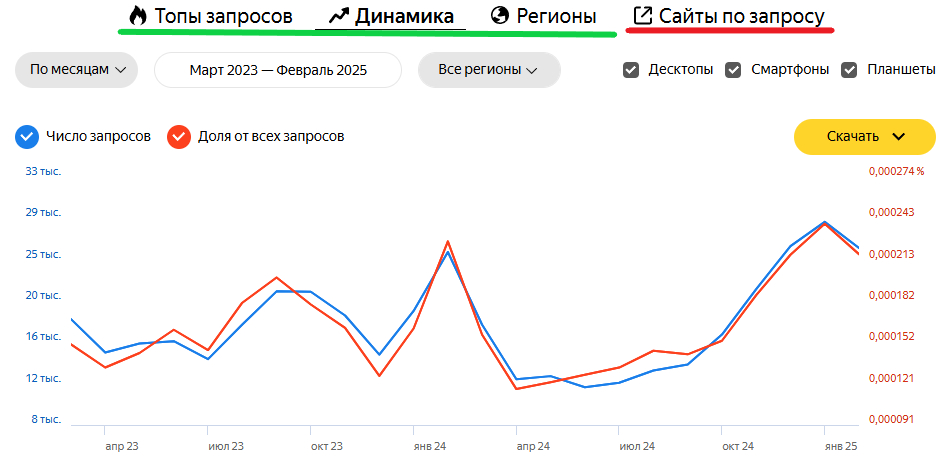Uncheck the Смартфоны checkbox
The width and height of the screenshot is (949, 466).
pos(733,70)
